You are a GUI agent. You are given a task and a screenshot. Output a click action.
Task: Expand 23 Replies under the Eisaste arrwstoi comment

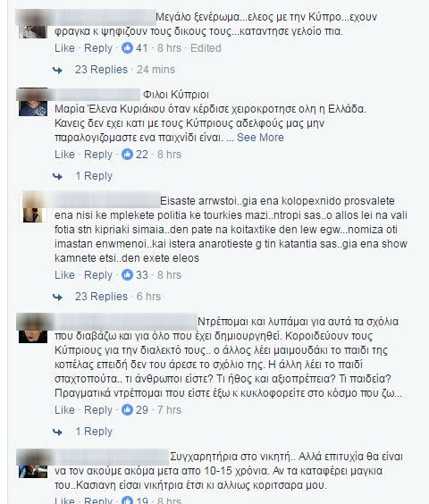click(x=101, y=297)
